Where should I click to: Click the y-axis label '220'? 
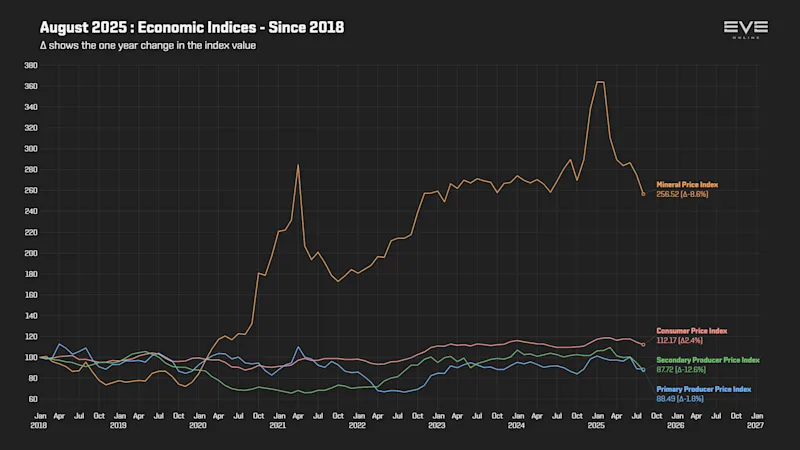click(31, 233)
